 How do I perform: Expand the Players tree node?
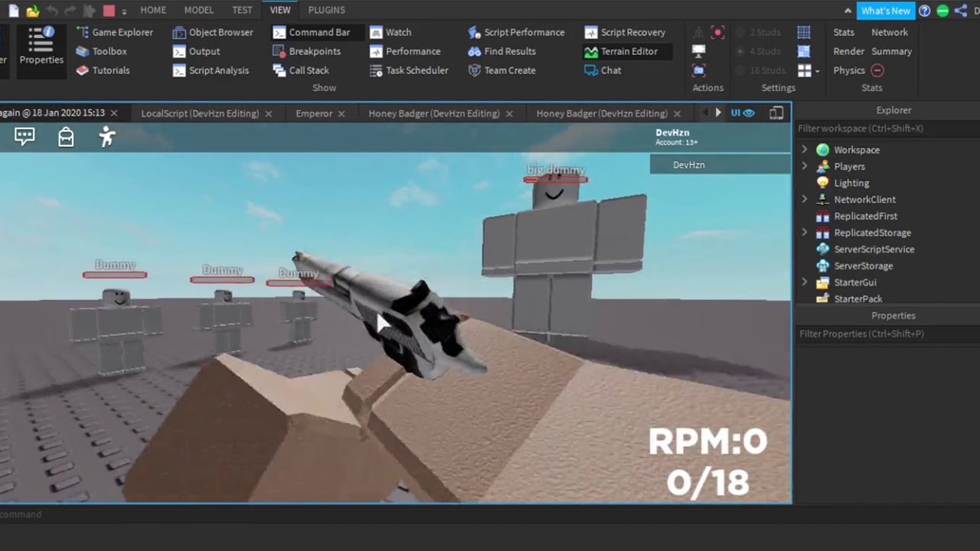pyautogui.click(x=804, y=166)
